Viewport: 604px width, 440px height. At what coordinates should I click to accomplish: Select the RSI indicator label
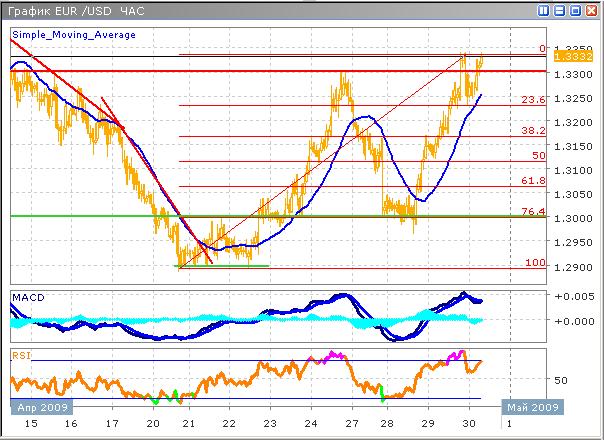(x=23, y=353)
